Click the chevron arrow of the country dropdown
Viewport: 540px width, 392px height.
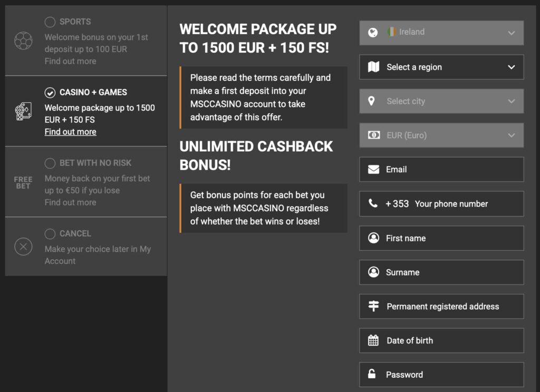[512, 33]
